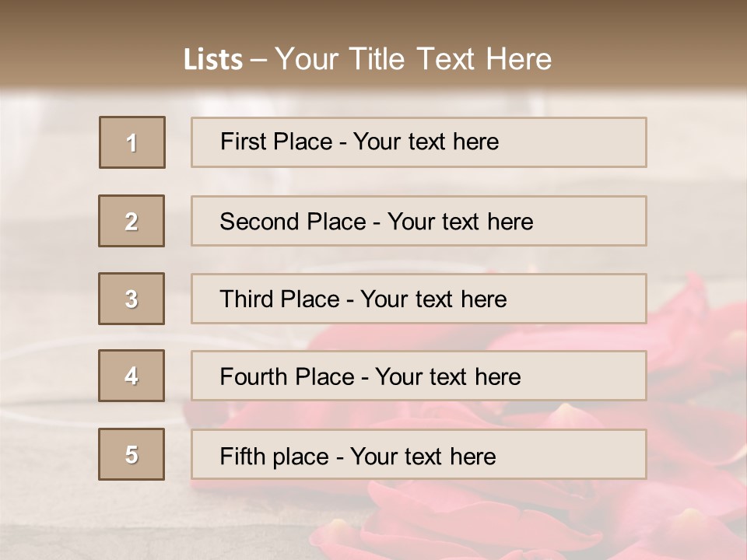Screen dimensions: 747x560
Task: Click the empty right end of First Place box
Action: pyautogui.click(x=591, y=142)
